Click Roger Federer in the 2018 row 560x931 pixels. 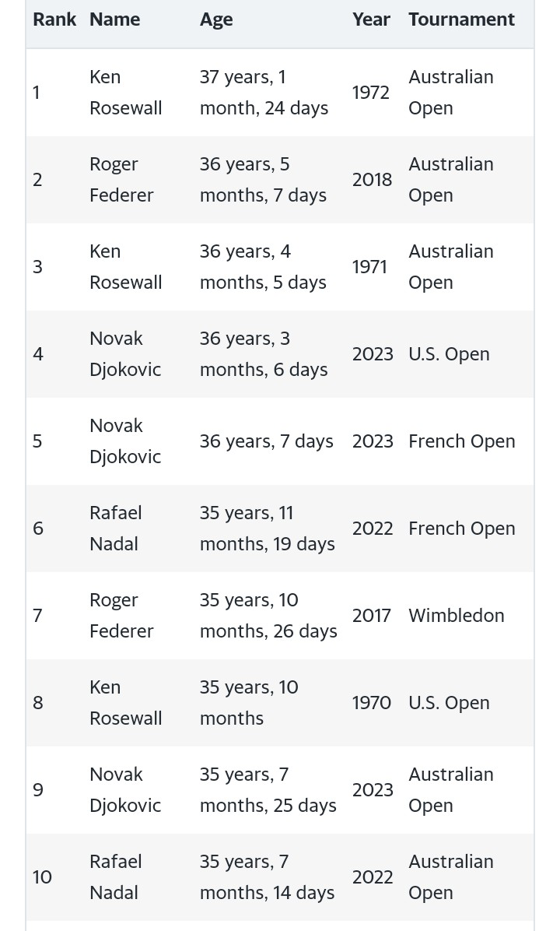(x=121, y=180)
